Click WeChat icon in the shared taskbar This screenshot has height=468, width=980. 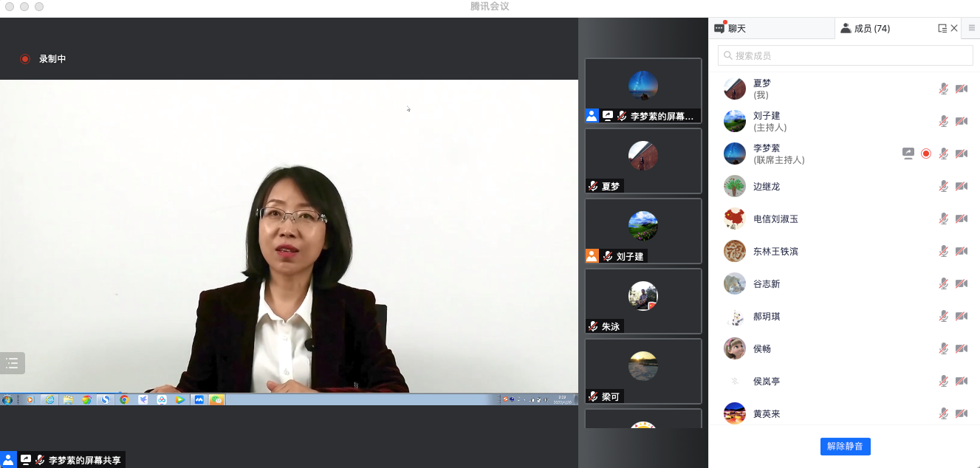click(x=216, y=399)
